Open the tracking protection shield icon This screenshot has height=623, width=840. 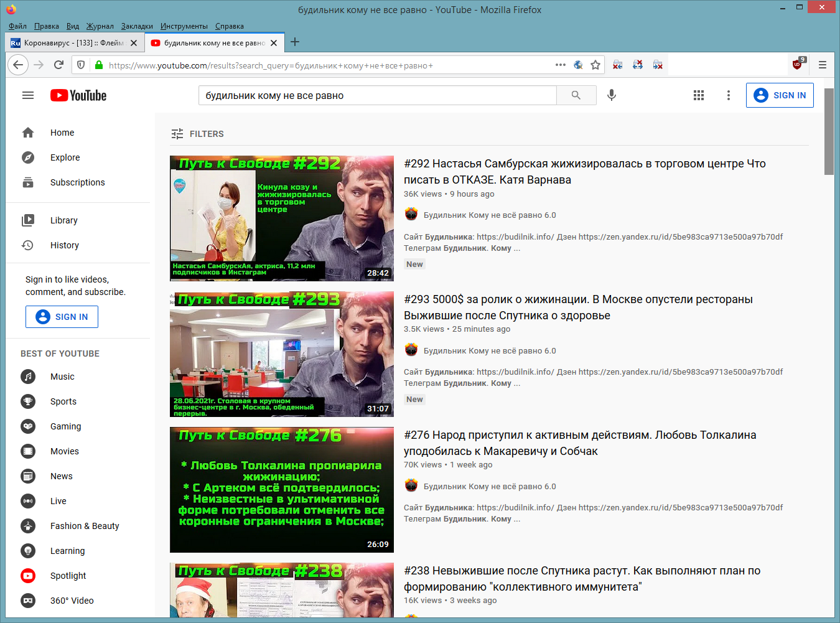point(81,65)
